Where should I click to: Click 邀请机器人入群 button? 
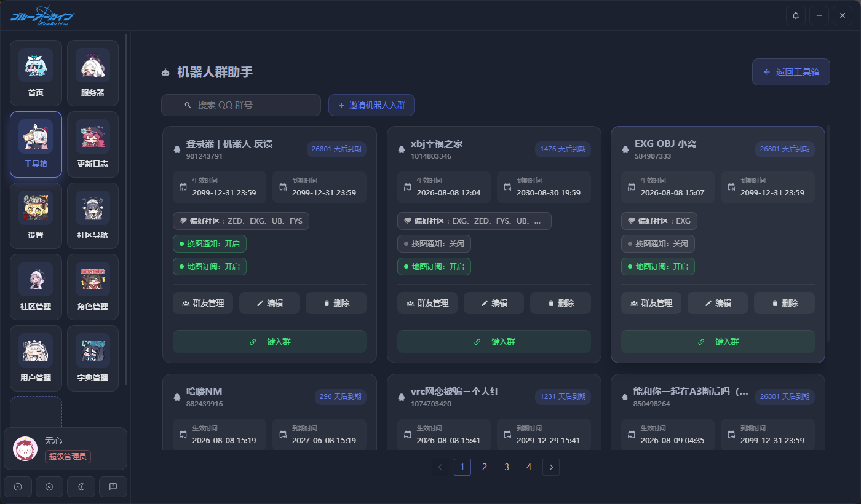tap(371, 105)
